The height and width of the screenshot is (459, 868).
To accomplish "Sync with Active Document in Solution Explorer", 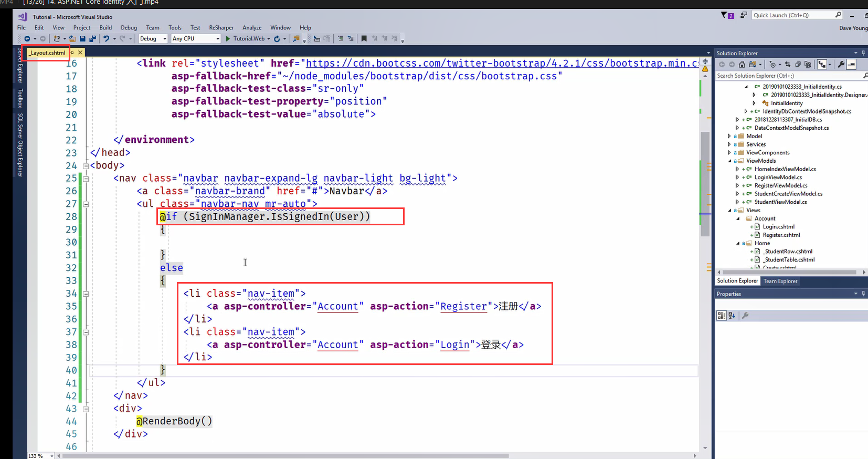I will tap(788, 64).
